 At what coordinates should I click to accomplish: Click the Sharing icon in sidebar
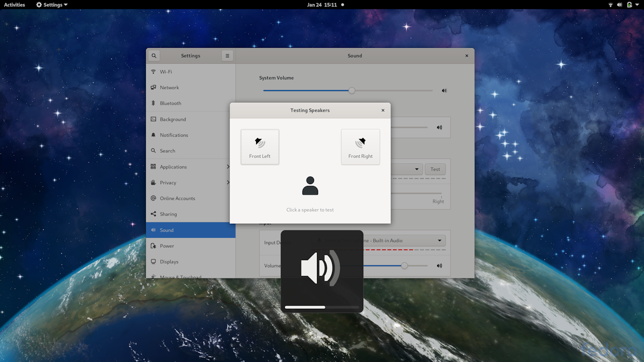point(153,214)
